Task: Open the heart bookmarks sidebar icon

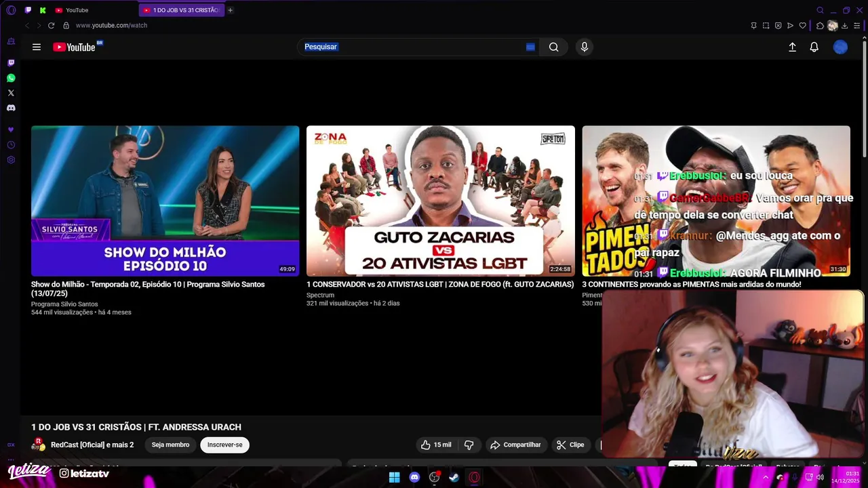Action: point(11,129)
